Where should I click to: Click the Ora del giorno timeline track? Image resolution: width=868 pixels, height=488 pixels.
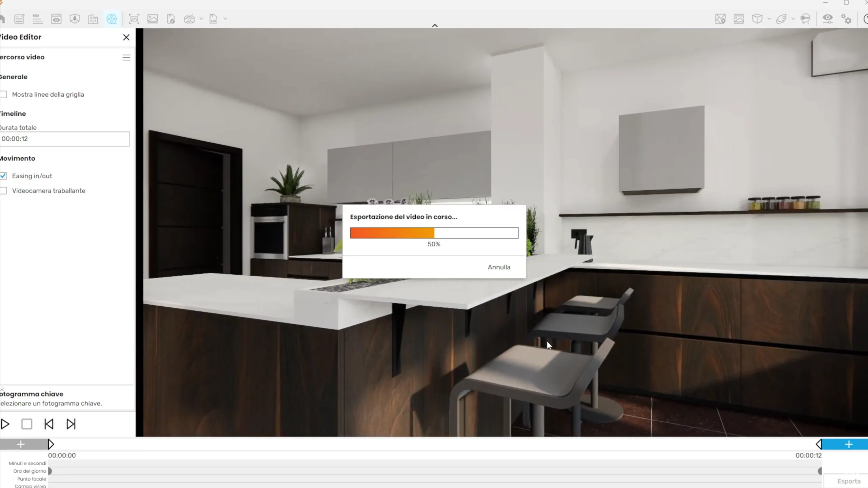pos(434,471)
